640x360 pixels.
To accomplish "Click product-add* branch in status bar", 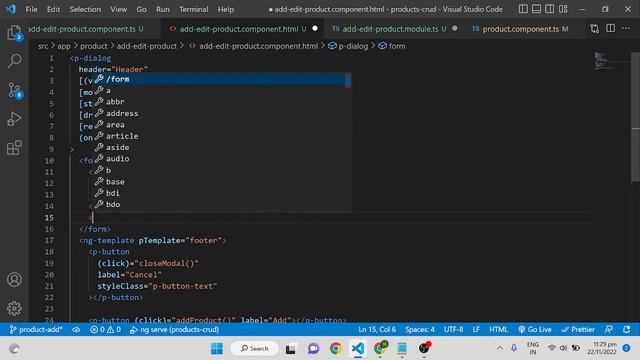I will [36, 329].
